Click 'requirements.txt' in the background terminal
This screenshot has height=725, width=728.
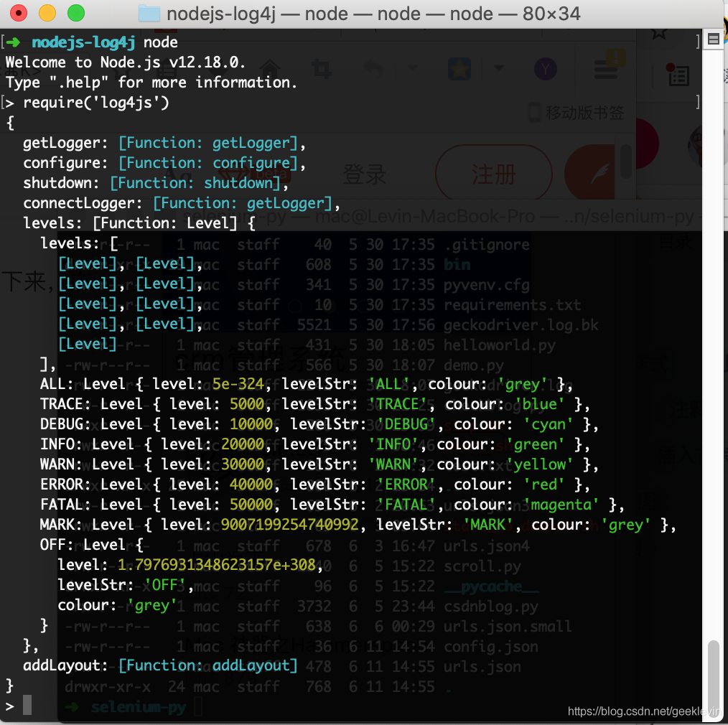tap(512, 305)
